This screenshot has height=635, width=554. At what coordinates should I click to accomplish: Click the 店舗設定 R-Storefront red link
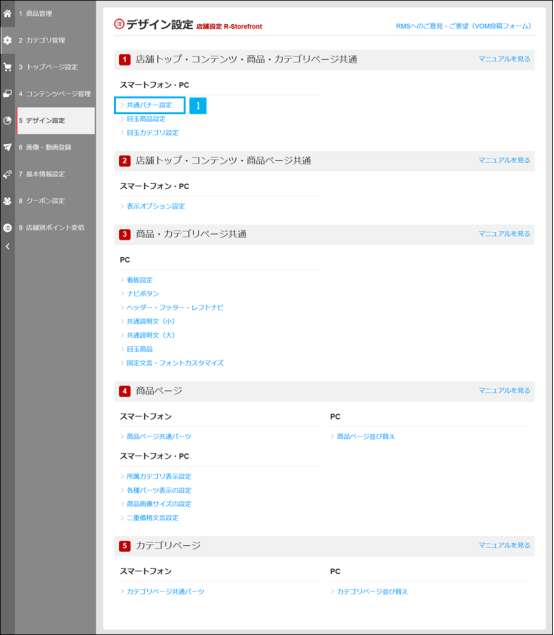tap(229, 26)
